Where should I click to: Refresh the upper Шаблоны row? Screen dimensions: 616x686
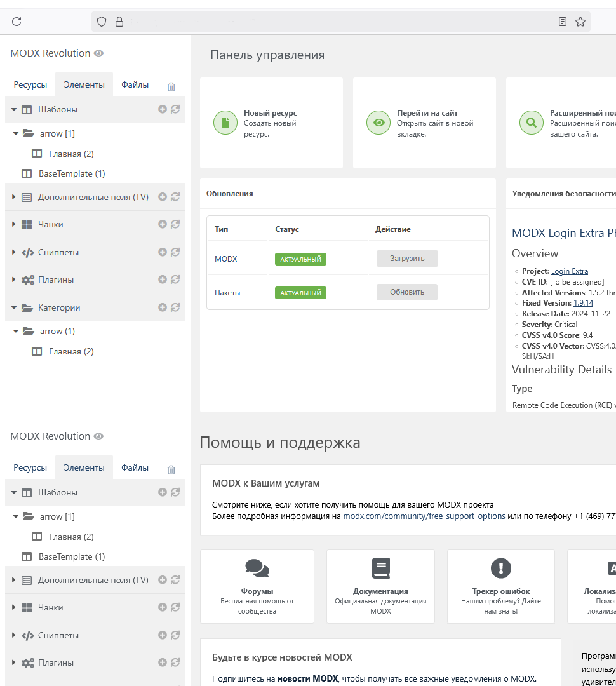coord(175,109)
